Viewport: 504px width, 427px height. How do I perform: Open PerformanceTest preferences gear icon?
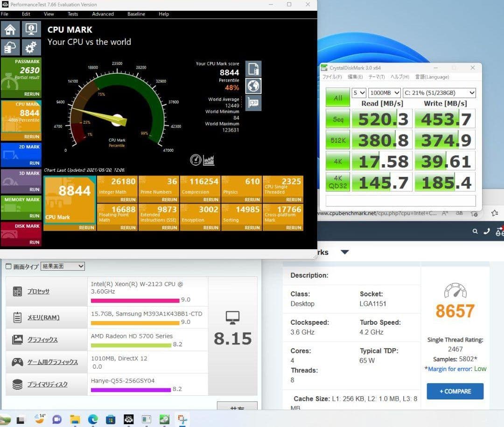coord(31,47)
